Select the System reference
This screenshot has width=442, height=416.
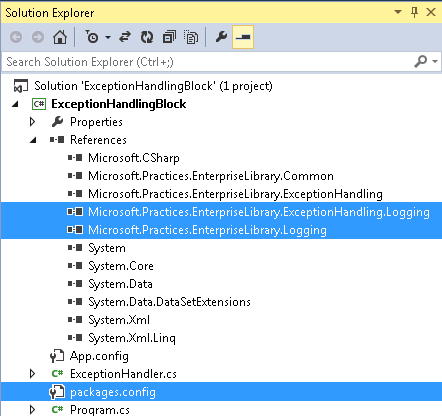107,248
